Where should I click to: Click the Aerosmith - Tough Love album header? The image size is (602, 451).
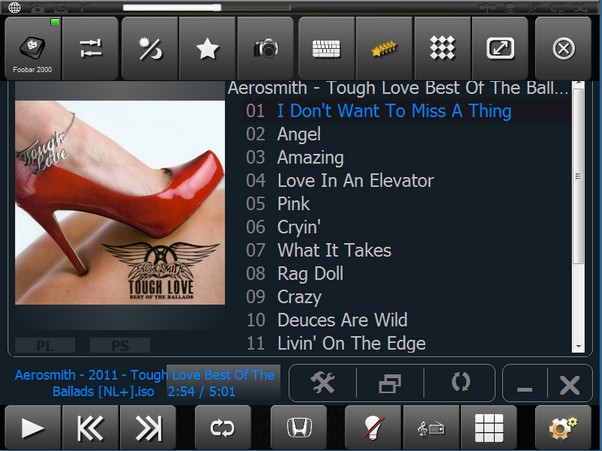coord(398,88)
